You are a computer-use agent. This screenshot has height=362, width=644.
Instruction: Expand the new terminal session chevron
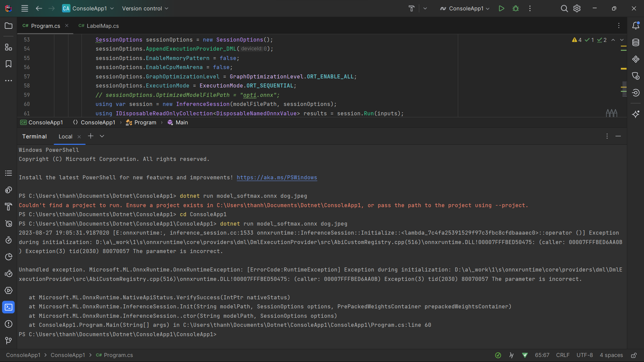coord(102,136)
